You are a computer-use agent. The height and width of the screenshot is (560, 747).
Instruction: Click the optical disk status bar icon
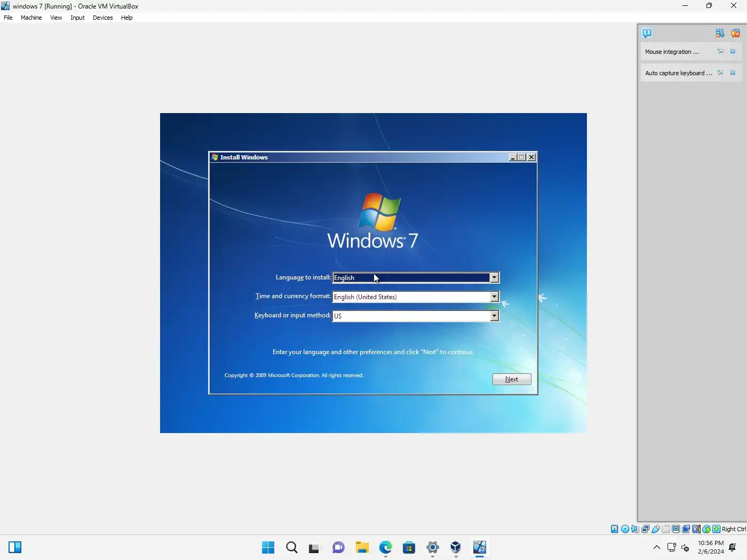(625, 529)
